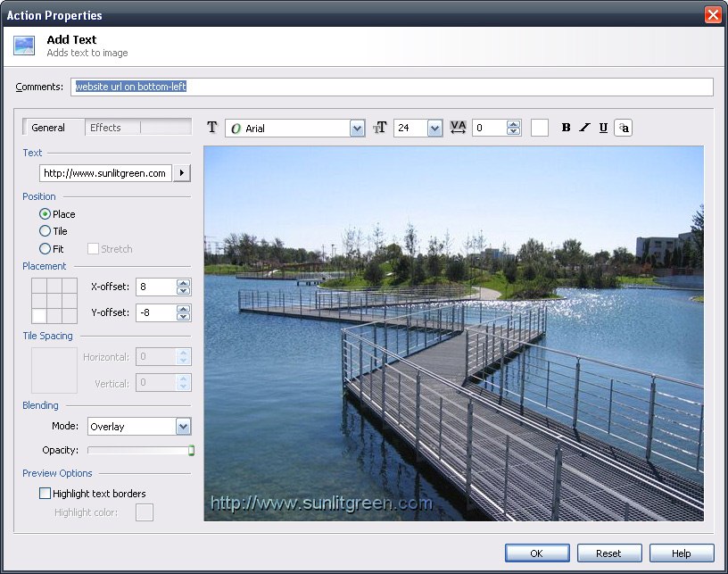Screen dimensions: 728x574
Task: Close the Action Properties dialog
Action: click(x=713, y=15)
